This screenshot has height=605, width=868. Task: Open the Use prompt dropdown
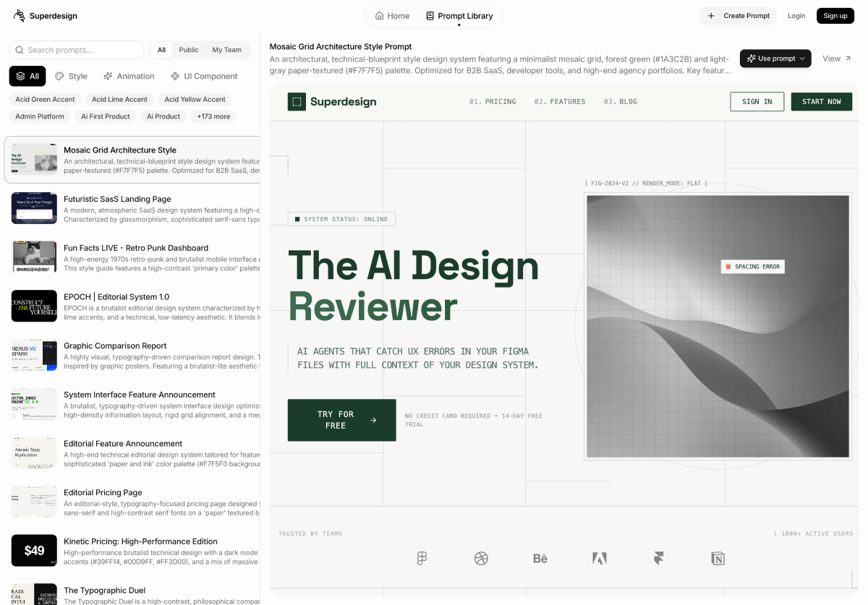pos(775,59)
